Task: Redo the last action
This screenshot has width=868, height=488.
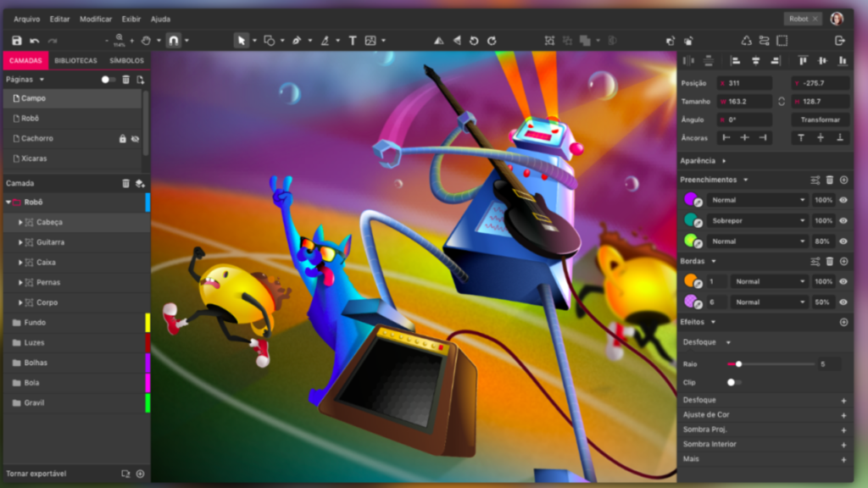Action: pyautogui.click(x=53, y=41)
